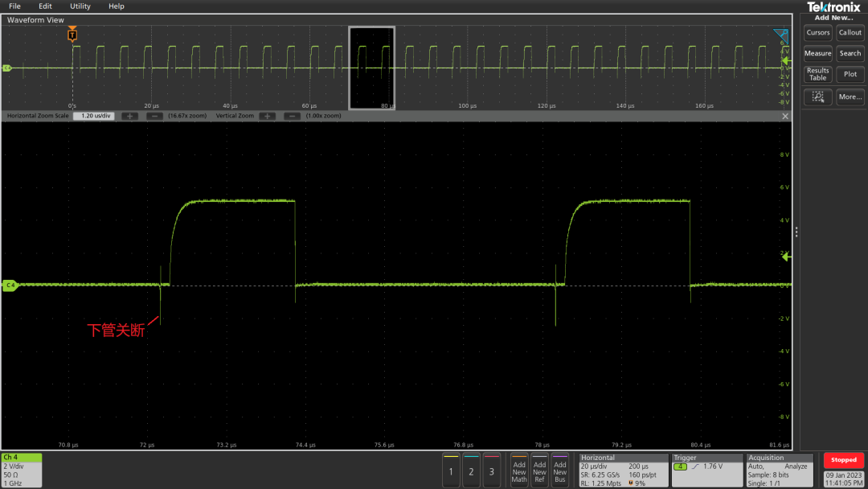Click the C4 channel handle on zoomed waveform
The image size is (868, 489).
(x=10, y=285)
